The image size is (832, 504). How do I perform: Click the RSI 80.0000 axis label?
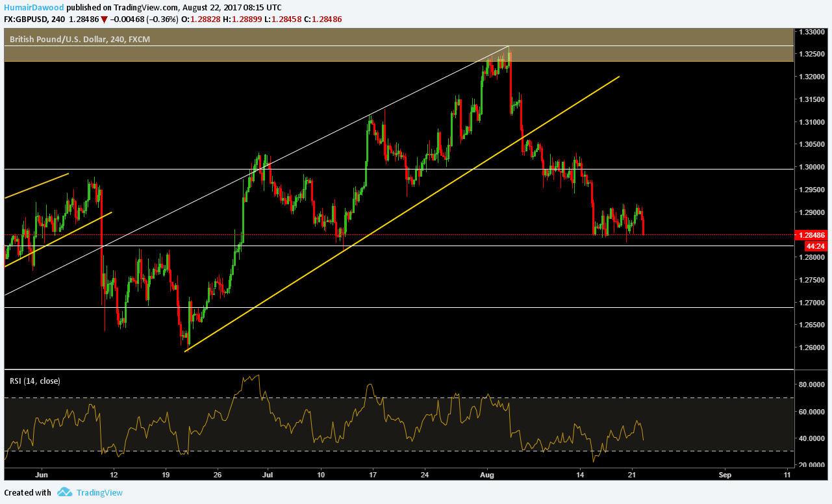(812, 384)
